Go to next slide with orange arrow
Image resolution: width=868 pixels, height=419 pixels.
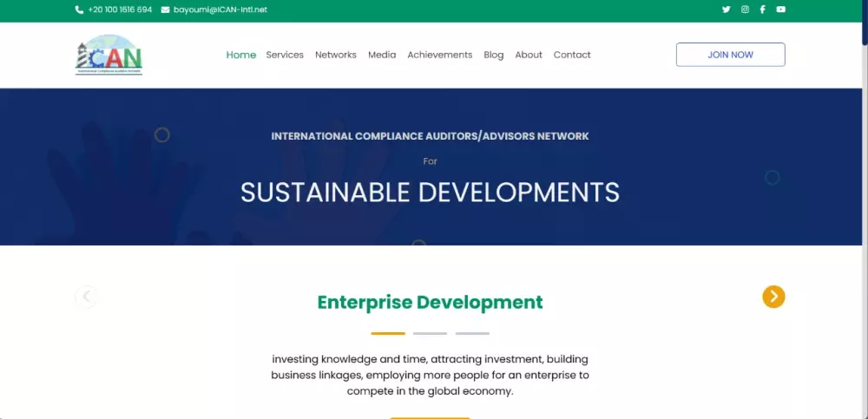click(x=773, y=297)
